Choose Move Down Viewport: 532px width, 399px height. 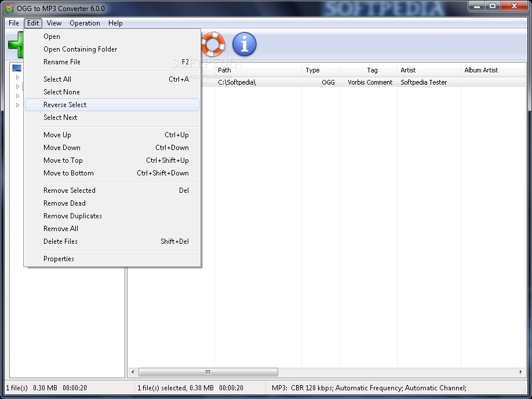tap(112, 148)
